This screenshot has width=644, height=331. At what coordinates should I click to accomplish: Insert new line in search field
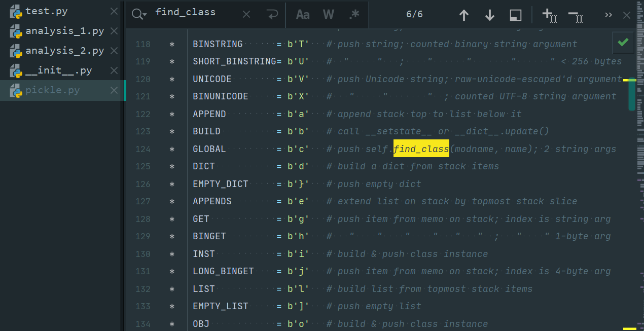[272, 15]
